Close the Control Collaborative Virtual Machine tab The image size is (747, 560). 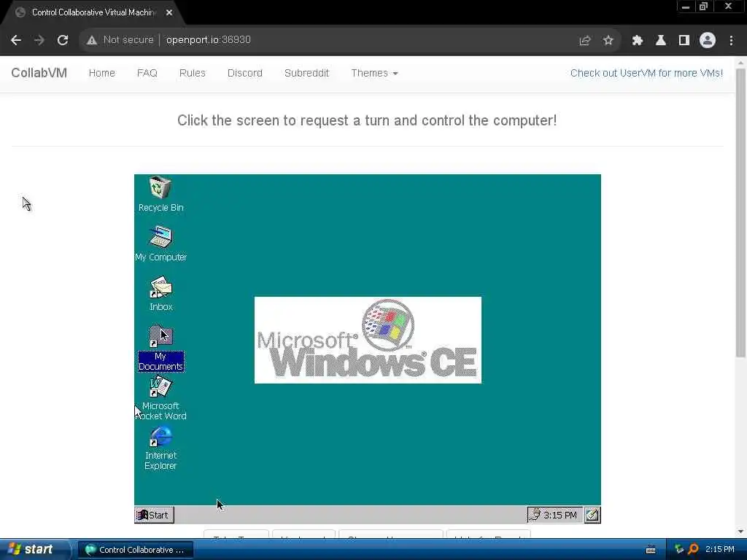point(169,13)
